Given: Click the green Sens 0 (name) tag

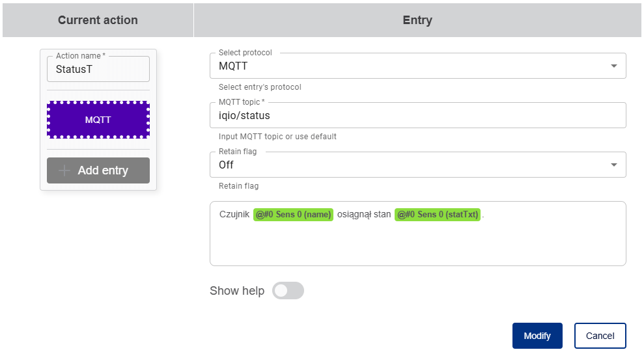Looking at the screenshot, I should pos(294,214).
